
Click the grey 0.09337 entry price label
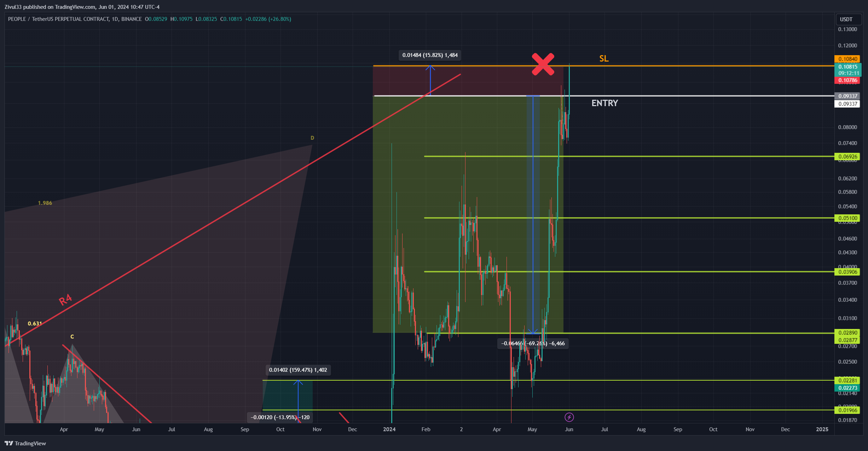coord(847,96)
